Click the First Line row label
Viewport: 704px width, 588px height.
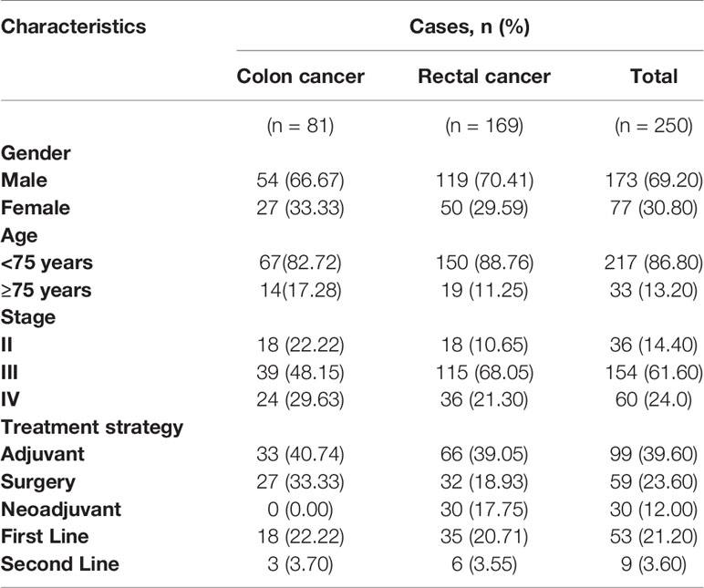[x=45, y=536]
